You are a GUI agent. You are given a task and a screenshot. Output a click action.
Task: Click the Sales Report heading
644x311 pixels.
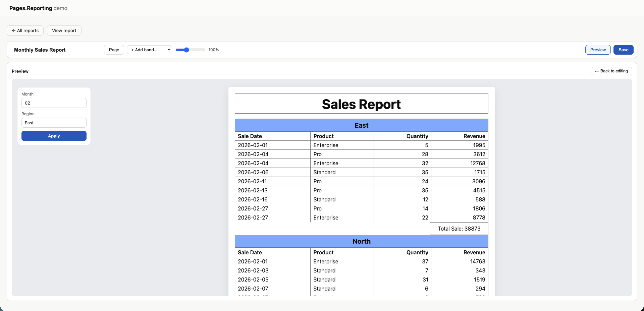tap(361, 104)
